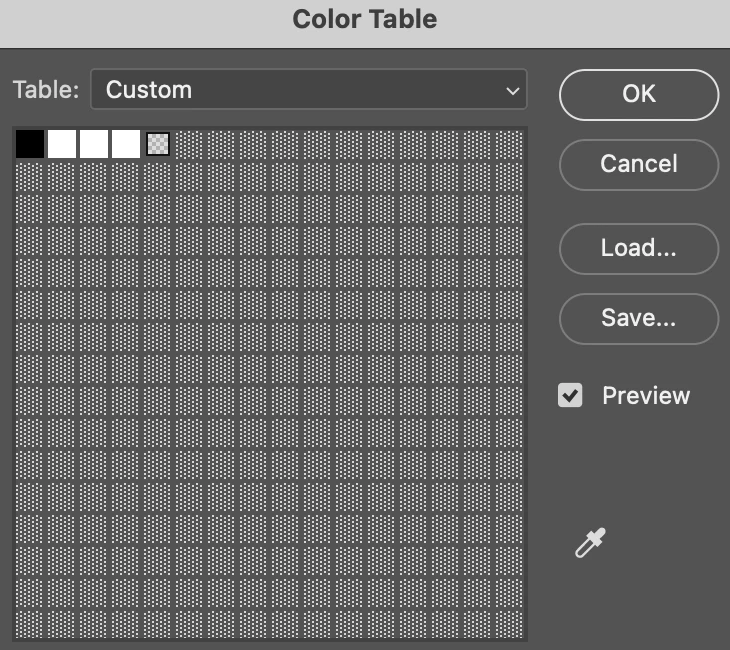Choose the second white color swatch
Viewport: 730px width, 650px height.
tap(94, 144)
